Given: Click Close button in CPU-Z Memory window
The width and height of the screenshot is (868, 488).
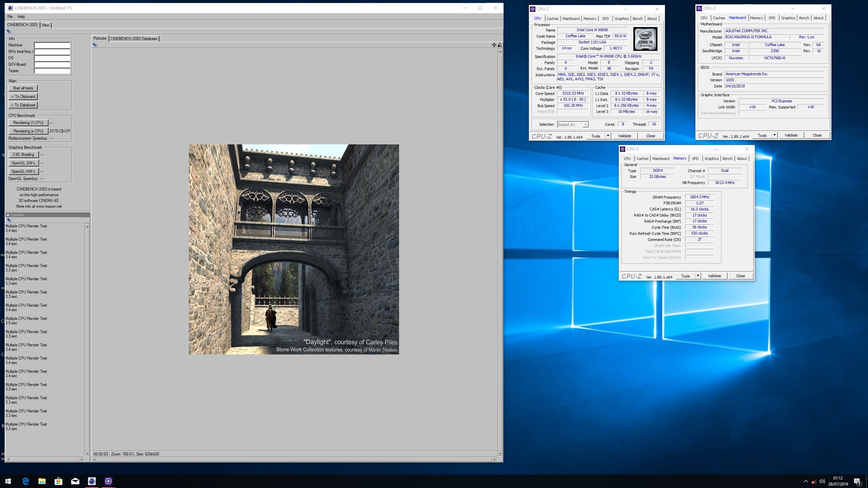Looking at the screenshot, I should (x=741, y=276).
